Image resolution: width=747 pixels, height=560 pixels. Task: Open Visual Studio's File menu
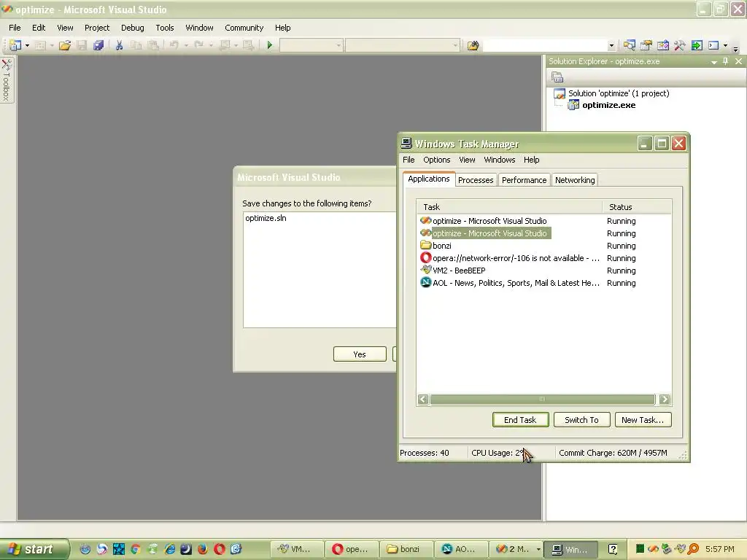(x=15, y=28)
